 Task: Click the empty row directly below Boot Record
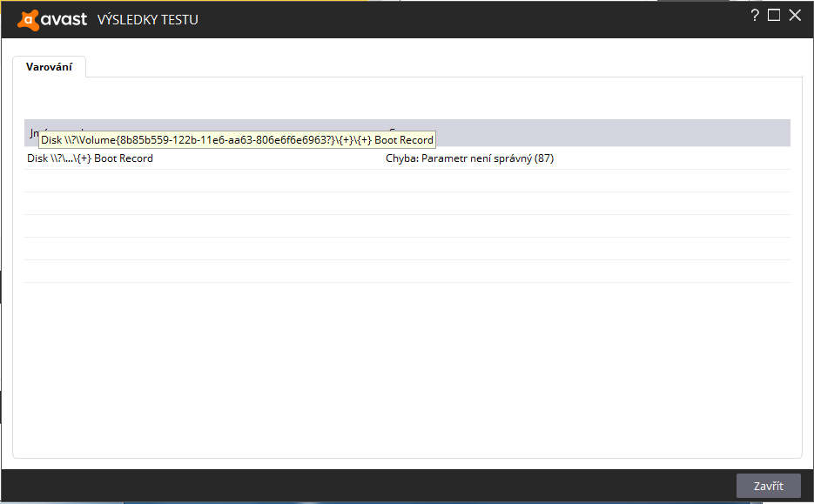pyautogui.click(x=407, y=181)
